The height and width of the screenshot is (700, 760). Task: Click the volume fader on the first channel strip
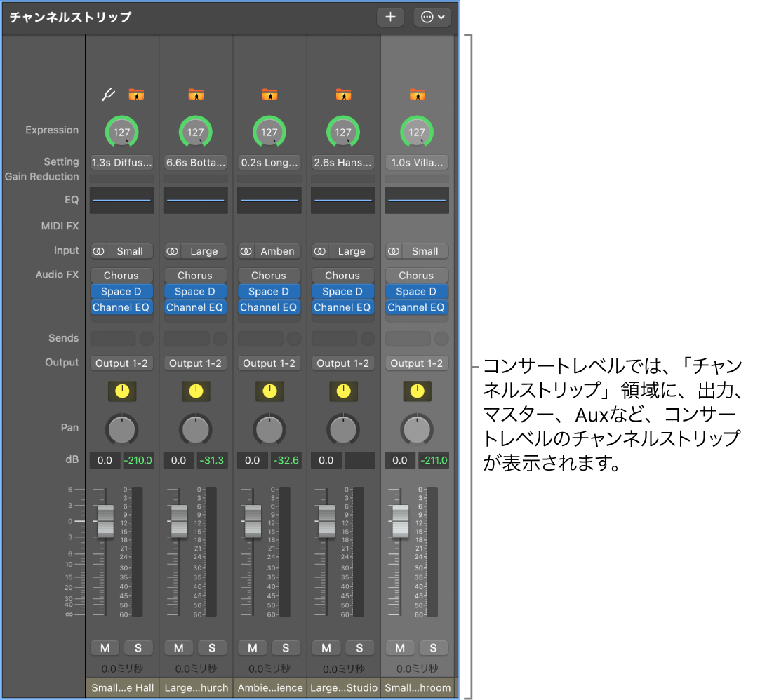click(x=105, y=521)
